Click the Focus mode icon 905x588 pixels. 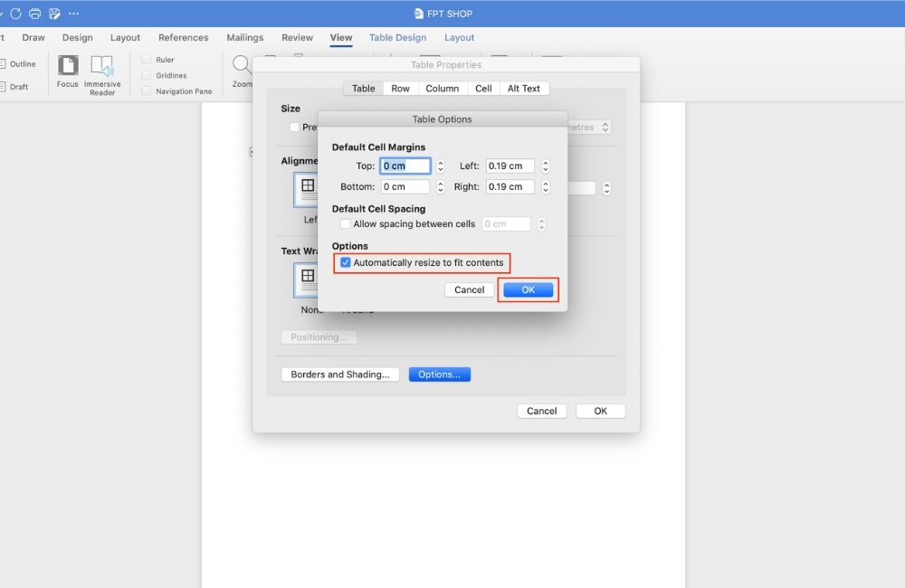click(x=68, y=67)
